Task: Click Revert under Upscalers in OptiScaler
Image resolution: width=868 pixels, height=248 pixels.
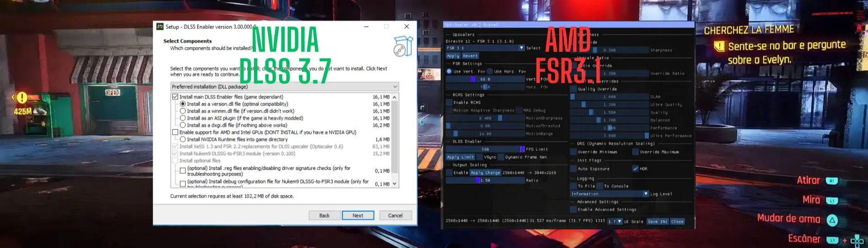Action: pyautogui.click(x=470, y=56)
